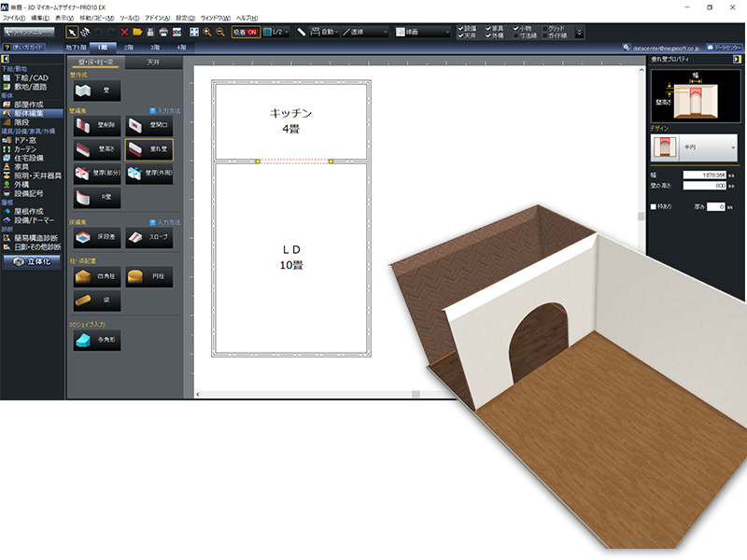Open the 1/2 grid scale dropdown

278,32
